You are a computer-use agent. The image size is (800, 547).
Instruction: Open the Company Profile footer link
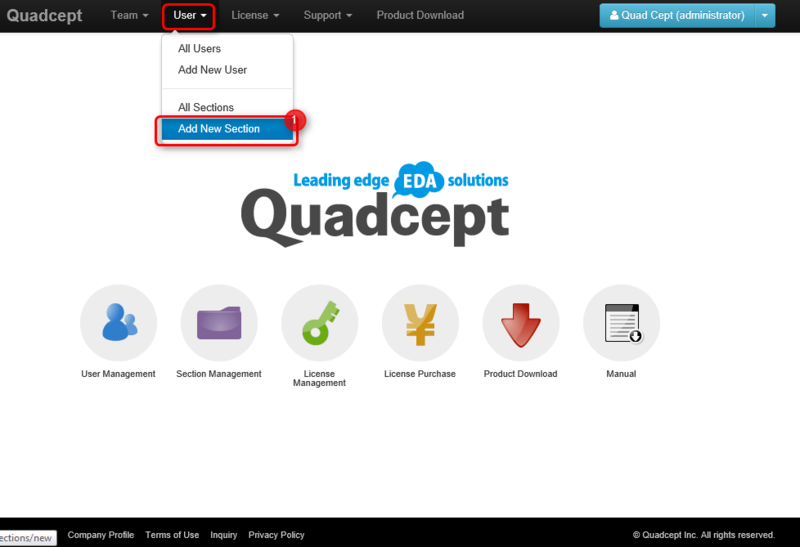click(101, 535)
